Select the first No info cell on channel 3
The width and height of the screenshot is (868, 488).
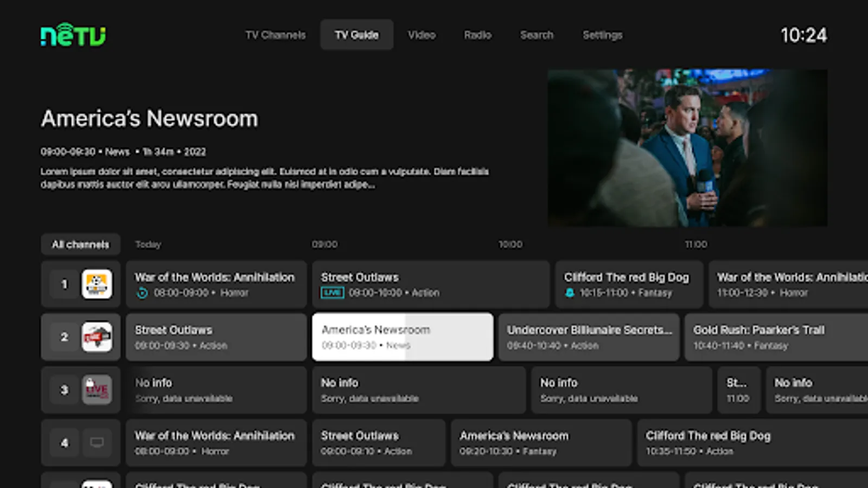coord(216,390)
